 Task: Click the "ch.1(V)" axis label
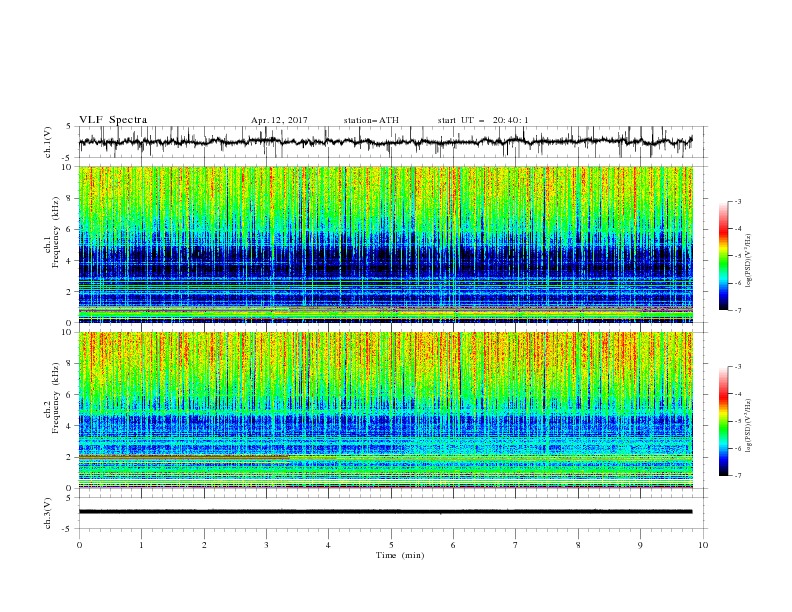click(x=48, y=142)
